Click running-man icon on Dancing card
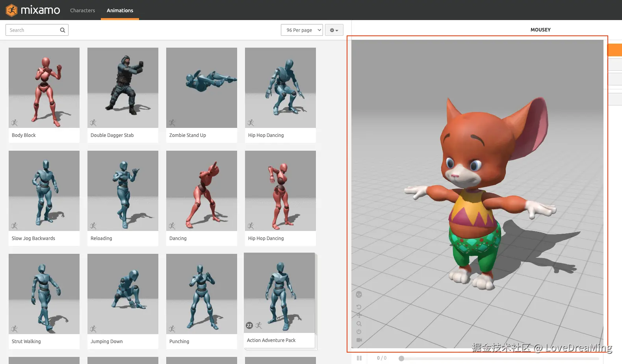Image resolution: width=622 pixels, height=364 pixels. click(x=172, y=226)
